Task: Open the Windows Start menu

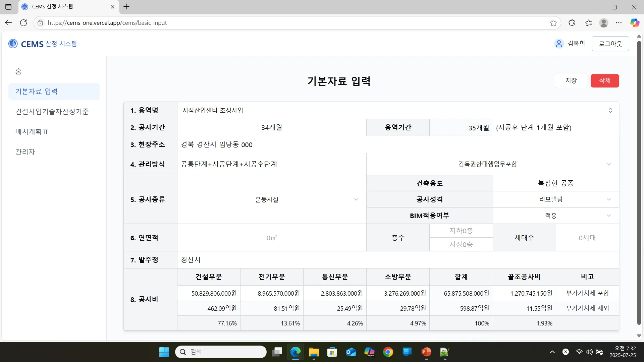Action: 164,352
